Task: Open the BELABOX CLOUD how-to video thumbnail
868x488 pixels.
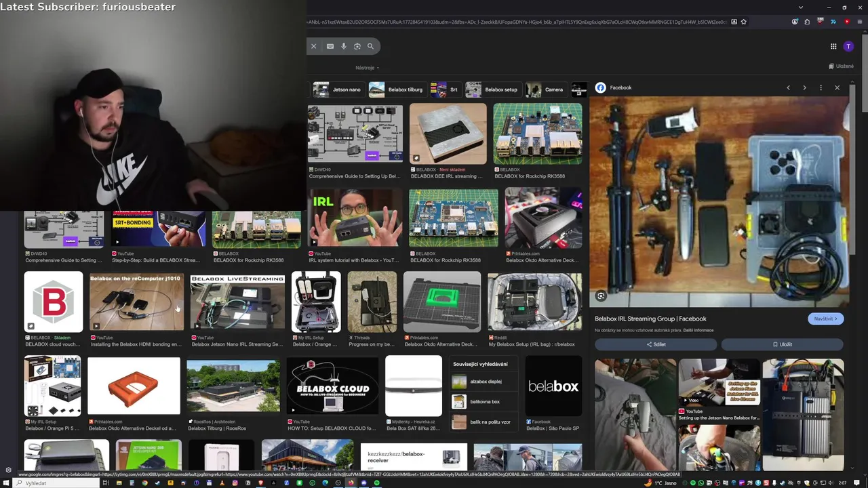Action: coord(332,386)
